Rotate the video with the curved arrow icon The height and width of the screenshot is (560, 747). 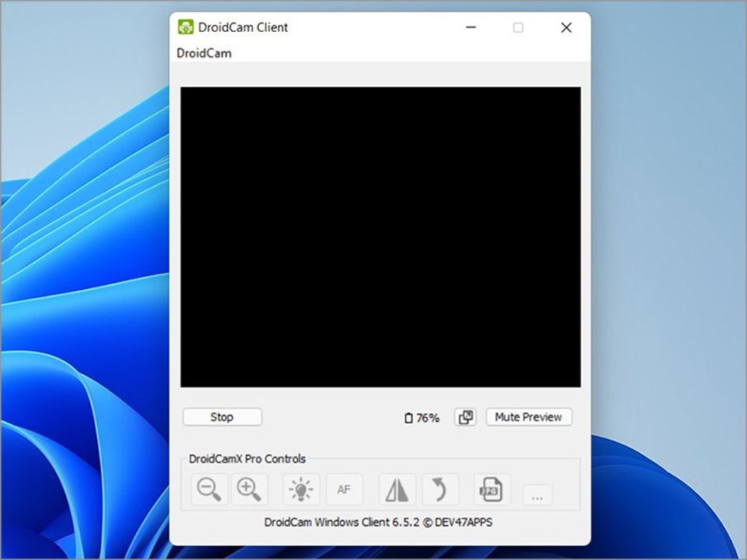[x=440, y=489]
